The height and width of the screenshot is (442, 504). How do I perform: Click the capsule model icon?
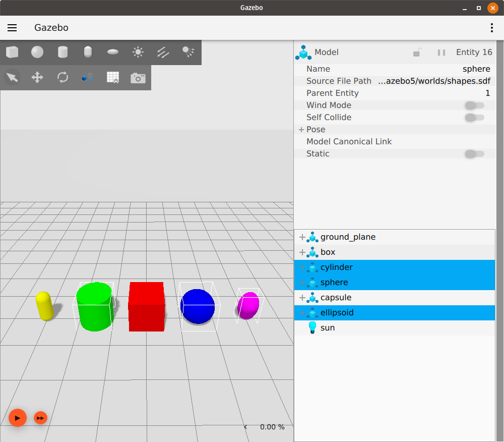[x=312, y=298]
